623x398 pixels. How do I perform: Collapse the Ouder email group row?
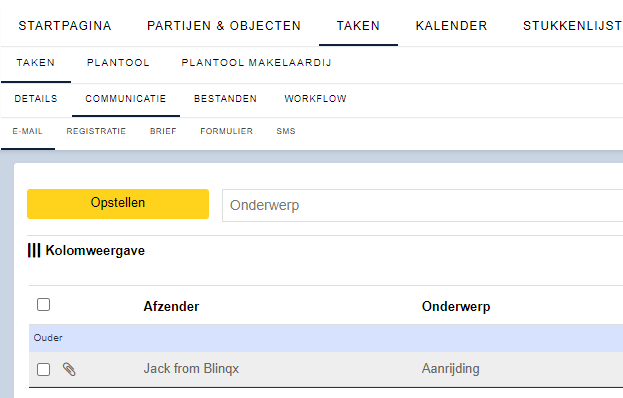(326, 338)
